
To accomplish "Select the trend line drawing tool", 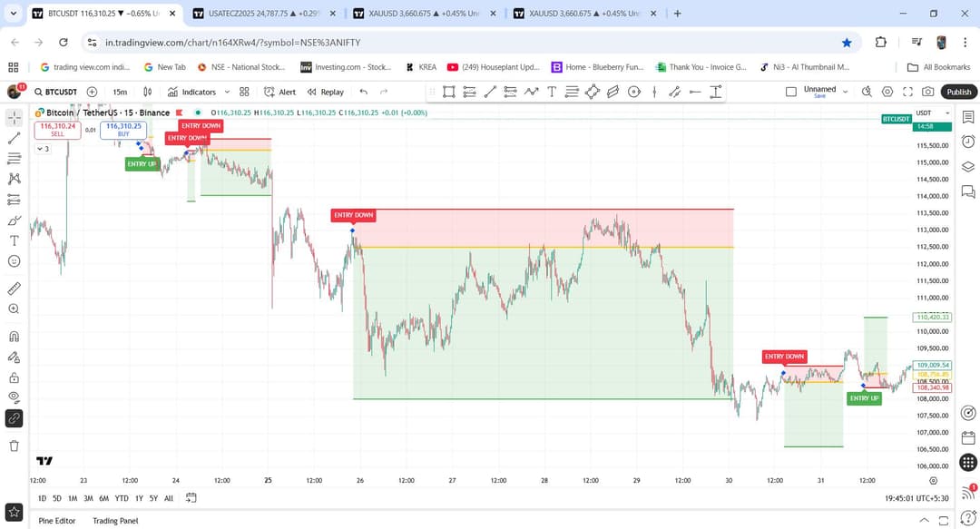I will click(14, 138).
